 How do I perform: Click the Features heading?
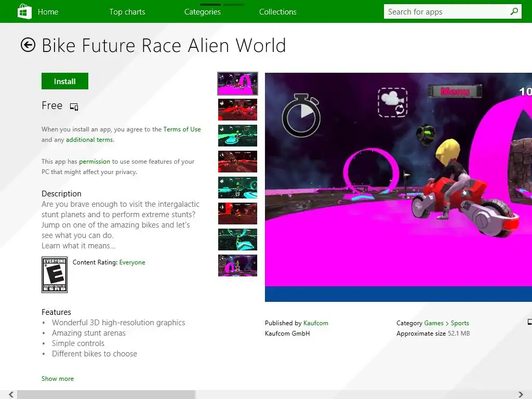(x=56, y=312)
